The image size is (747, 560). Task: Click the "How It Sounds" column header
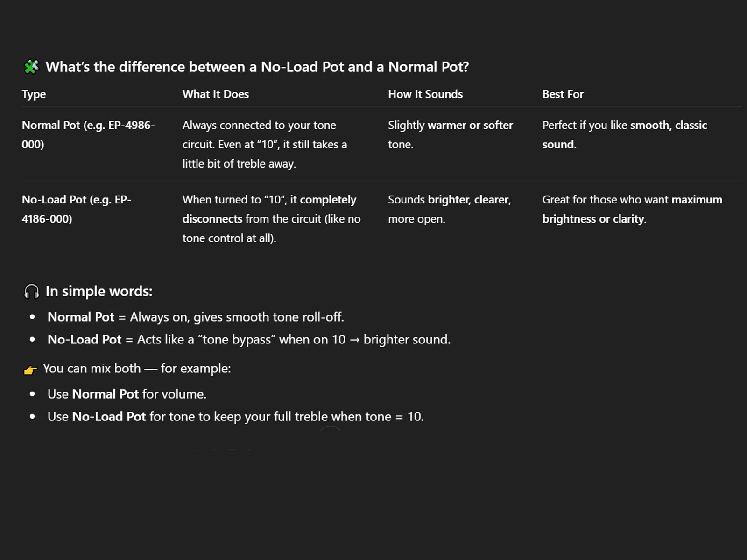[x=425, y=94]
